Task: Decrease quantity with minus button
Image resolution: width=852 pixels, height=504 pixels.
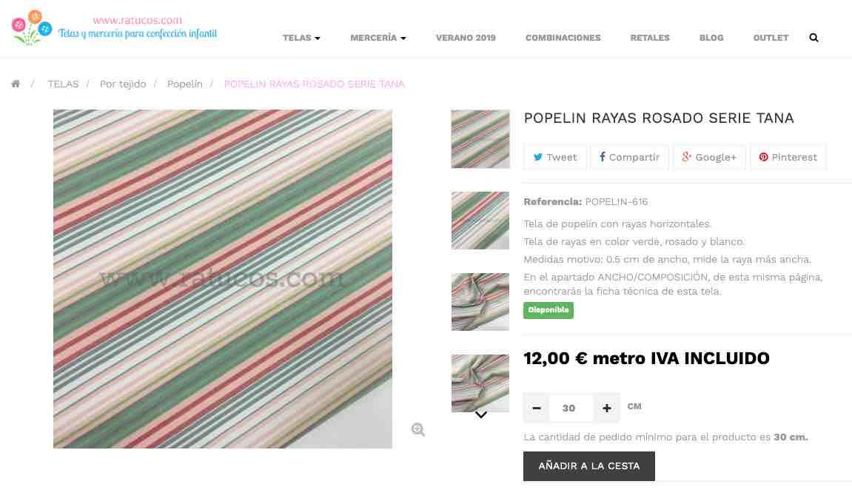Action: click(537, 408)
